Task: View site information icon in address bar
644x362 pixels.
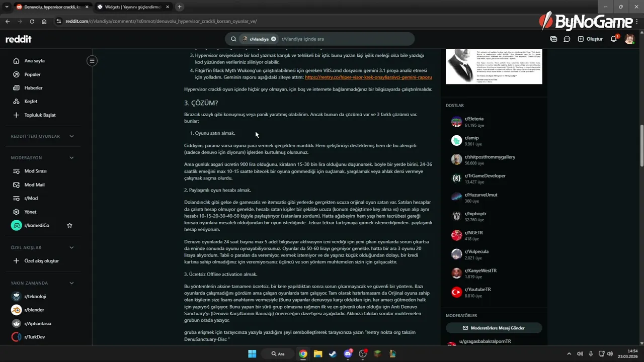Action: point(59,21)
